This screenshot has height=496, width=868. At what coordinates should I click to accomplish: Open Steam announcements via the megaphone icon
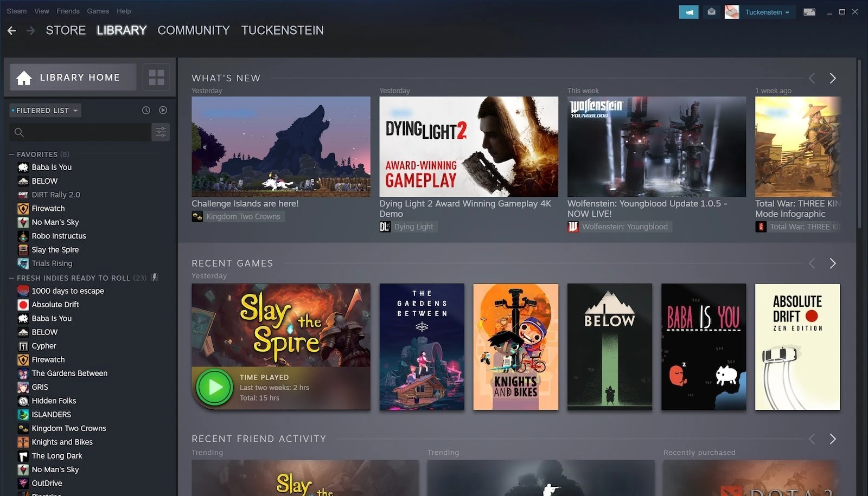tap(688, 11)
